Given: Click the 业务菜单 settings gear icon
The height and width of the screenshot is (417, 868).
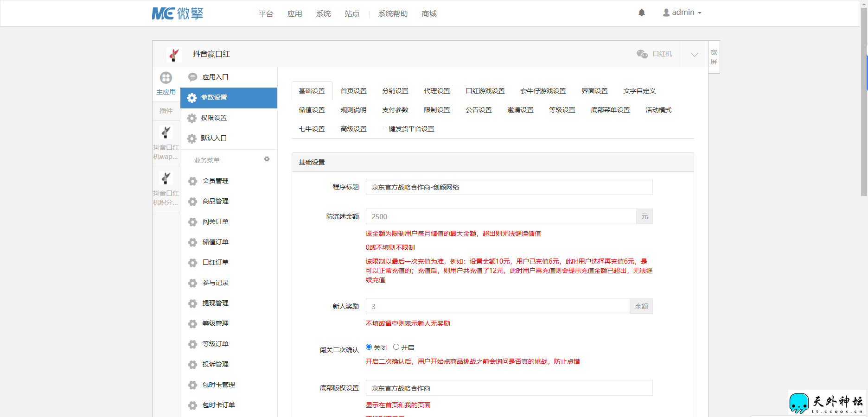Looking at the screenshot, I should 267,159.
